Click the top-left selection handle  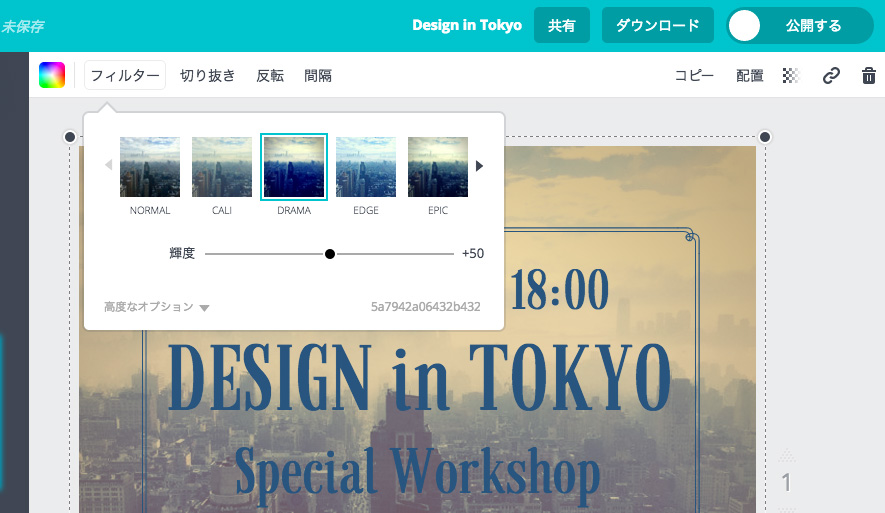click(69, 137)
